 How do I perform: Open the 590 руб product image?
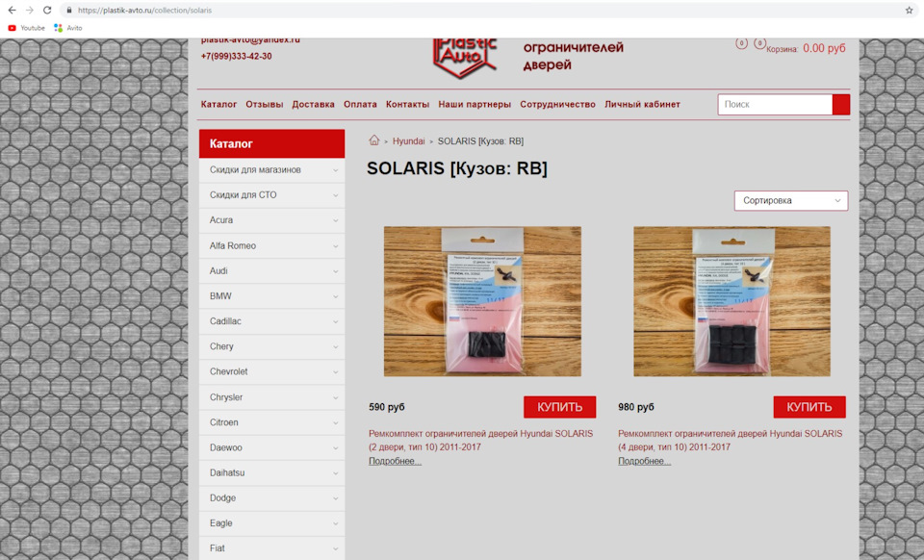pyautogui.click(x=482, y=301)
